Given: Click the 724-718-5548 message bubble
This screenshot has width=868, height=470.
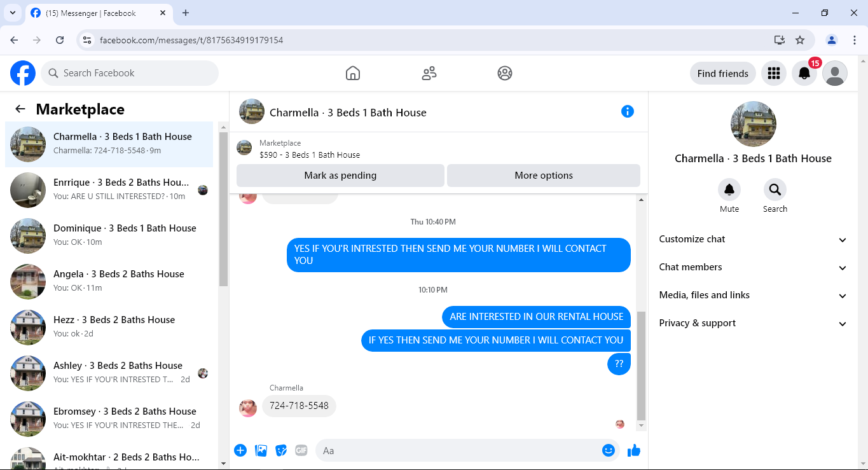Looking at the screenshot, I should point(299,406).
